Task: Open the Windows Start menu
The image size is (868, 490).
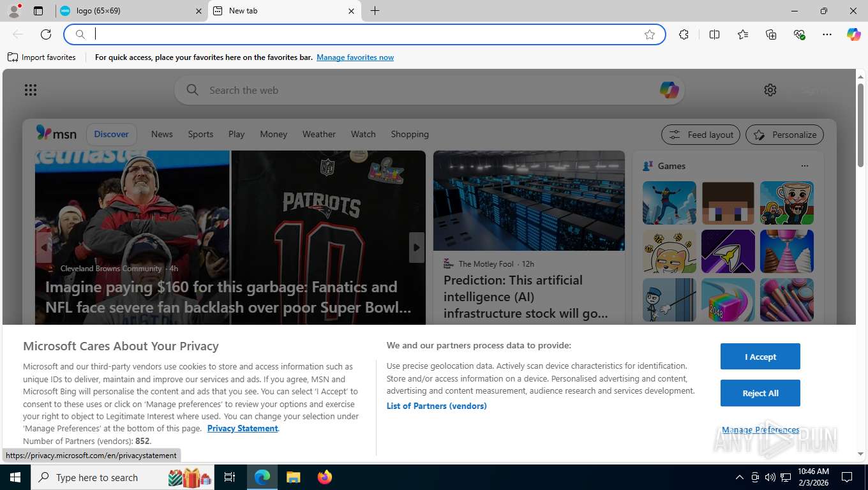Action: (x=15, y=477)
